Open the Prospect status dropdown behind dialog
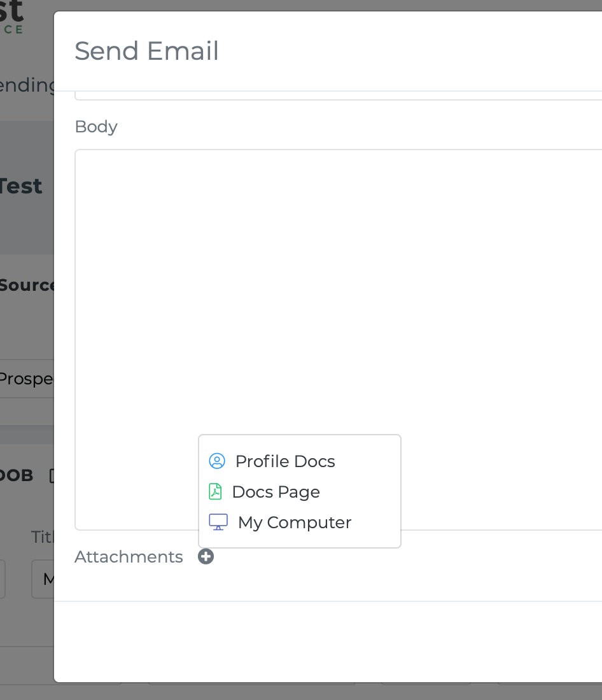The height and width of the screenshot is (700, 602). (x=27, y=379)
